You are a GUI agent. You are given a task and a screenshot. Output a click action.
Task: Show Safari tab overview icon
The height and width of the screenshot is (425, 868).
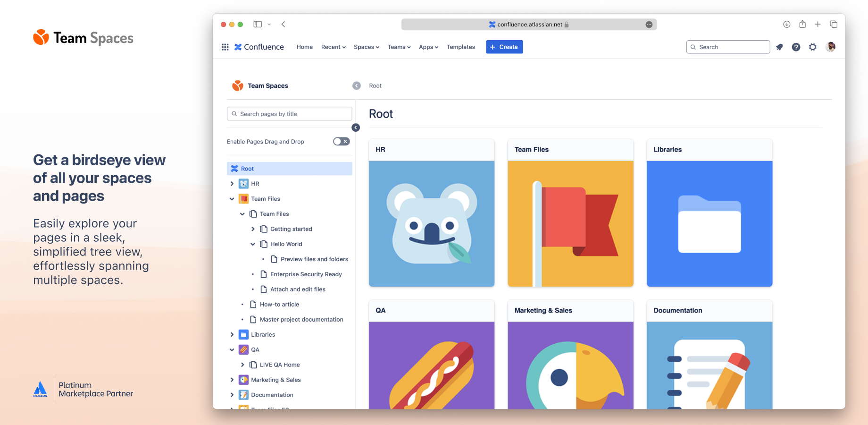(x=834, y=24)
